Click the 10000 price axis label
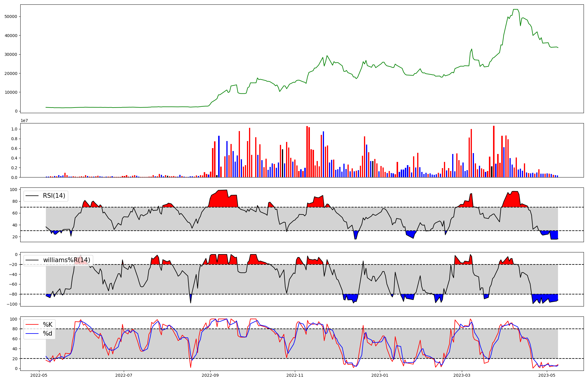The image size is (588, 382). (x=11, y=92)
